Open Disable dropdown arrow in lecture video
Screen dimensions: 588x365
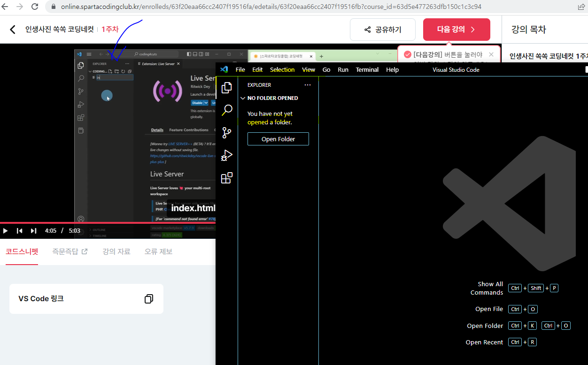[206, 103]
